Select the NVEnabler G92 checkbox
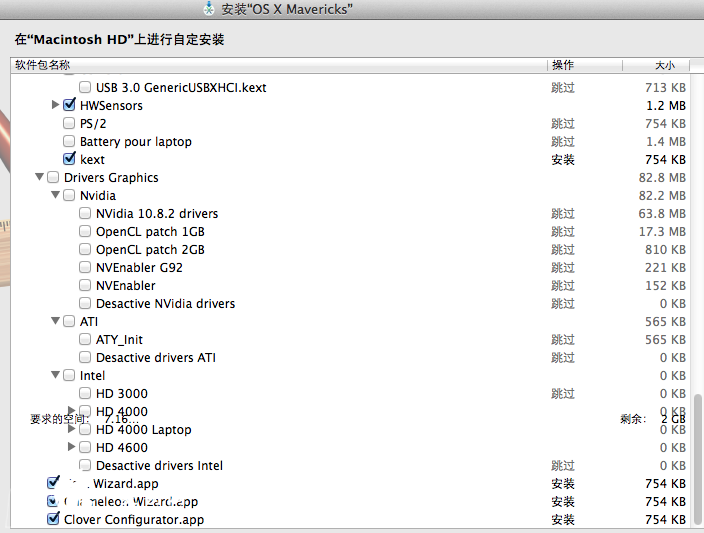The height and width of the screenshot is (533, 704). (x=85, y=268)
